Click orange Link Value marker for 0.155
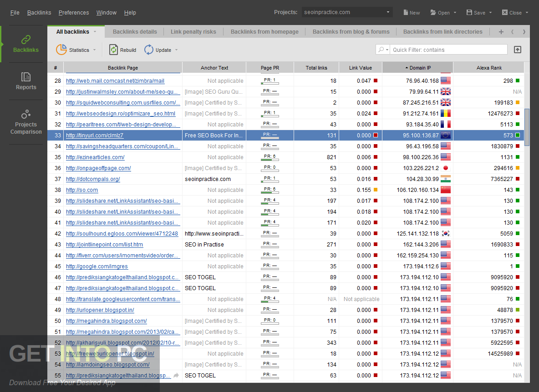 (376, 190)
